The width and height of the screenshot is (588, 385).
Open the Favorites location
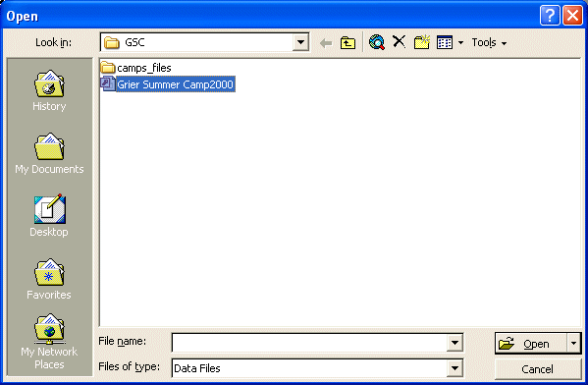[49, 279]
